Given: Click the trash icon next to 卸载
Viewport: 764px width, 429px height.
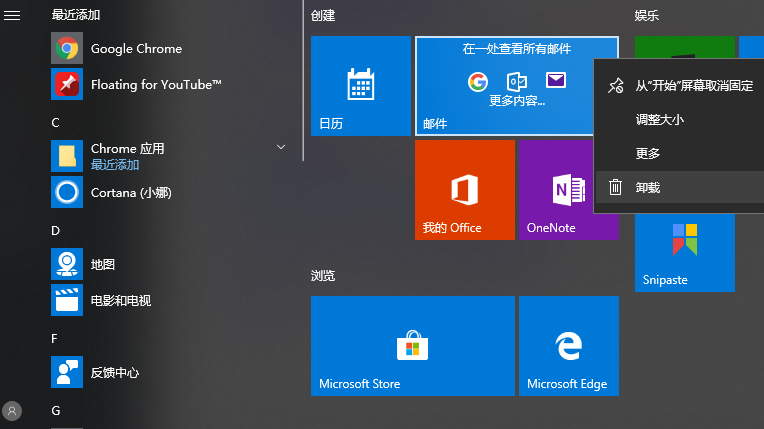Looking at the screenshot, I should (x=615, y=187).
